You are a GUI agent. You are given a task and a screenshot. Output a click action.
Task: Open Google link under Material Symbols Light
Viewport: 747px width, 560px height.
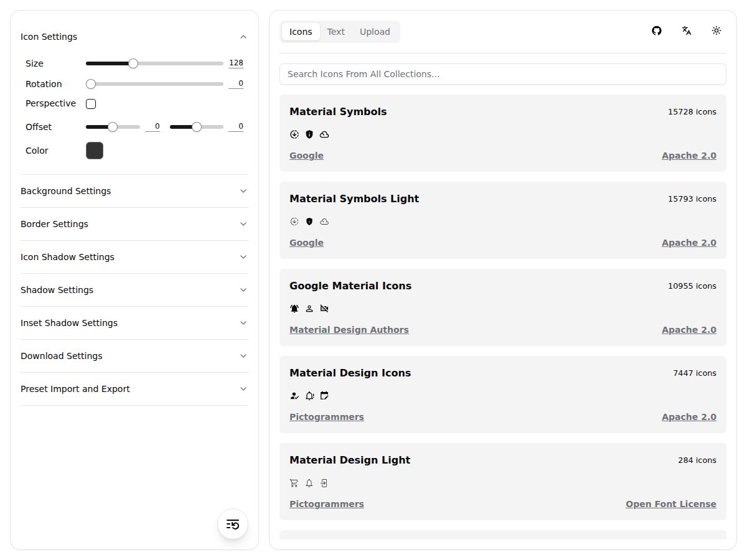[306, 243]
